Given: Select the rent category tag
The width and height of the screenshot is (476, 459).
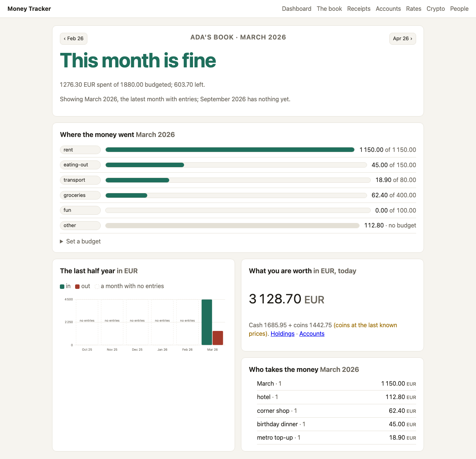Looking at the screenshot, I should point(80,150).
